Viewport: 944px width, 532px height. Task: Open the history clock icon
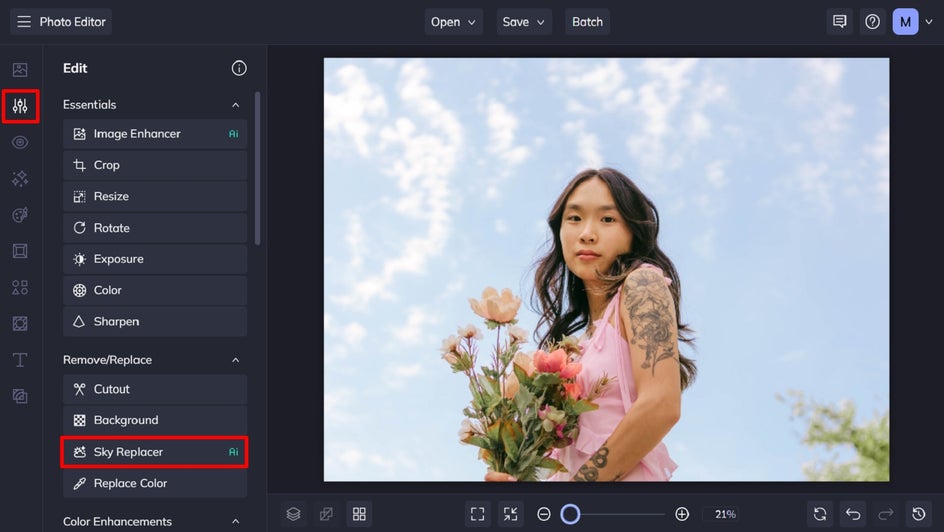tap(919, 514)
